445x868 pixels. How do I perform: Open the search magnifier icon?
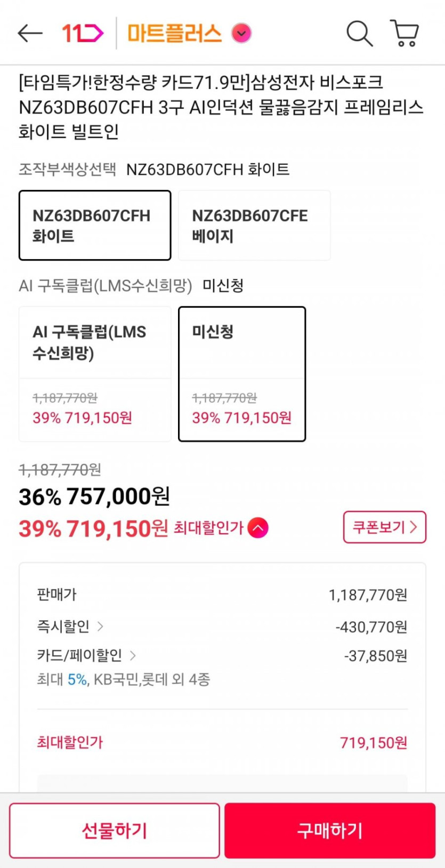tap(360, 34)
